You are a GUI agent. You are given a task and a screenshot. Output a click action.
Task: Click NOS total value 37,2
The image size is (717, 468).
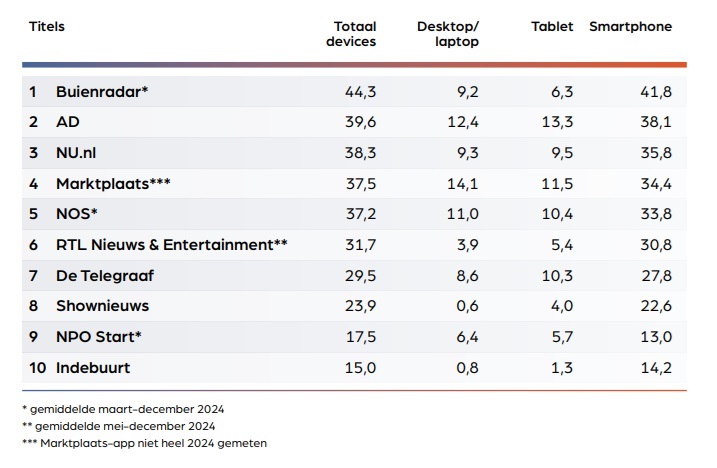[361, 214]
